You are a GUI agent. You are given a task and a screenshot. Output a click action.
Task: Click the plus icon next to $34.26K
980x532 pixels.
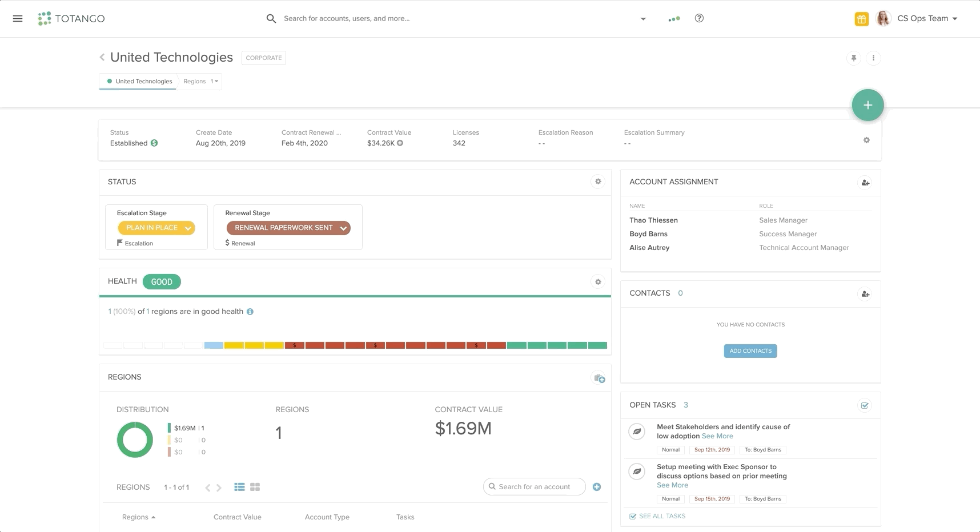(400, 143)
